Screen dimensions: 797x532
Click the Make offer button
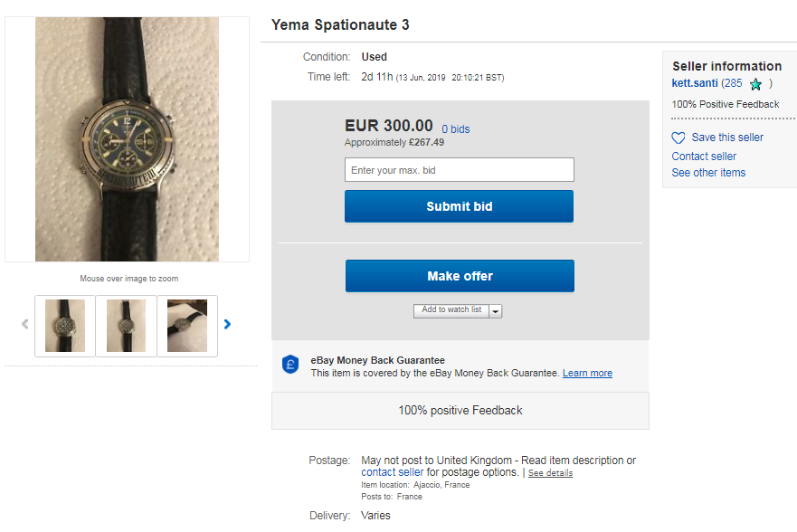pyautogui.click(x=460, y=276)
